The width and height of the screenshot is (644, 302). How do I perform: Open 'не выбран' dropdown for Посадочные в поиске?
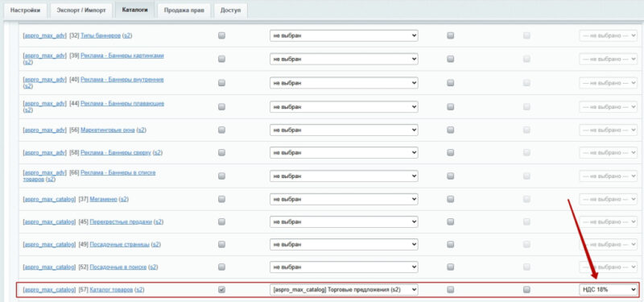click(x=344, y=267)
